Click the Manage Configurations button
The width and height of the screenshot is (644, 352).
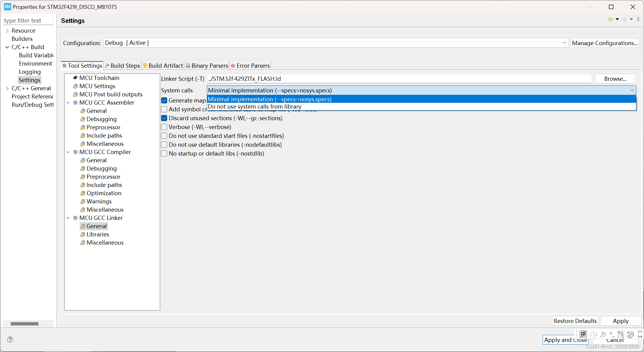pyautogui.click(x=605, y=43)
